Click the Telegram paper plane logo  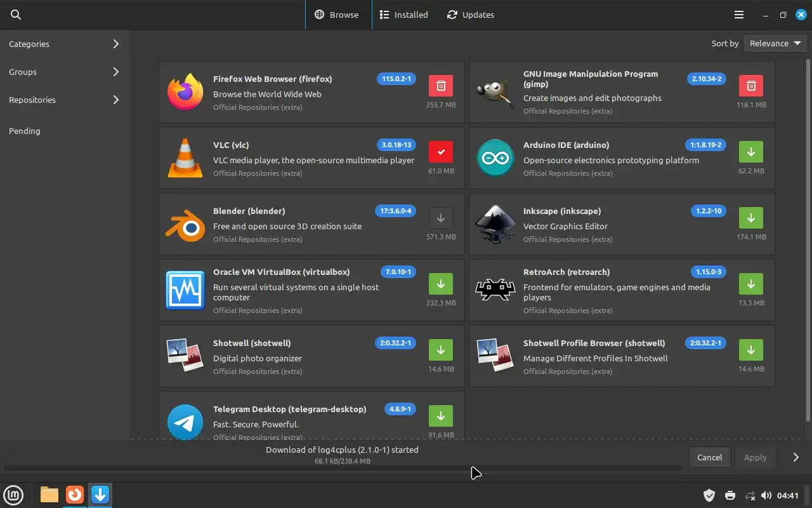click(185, 421)
